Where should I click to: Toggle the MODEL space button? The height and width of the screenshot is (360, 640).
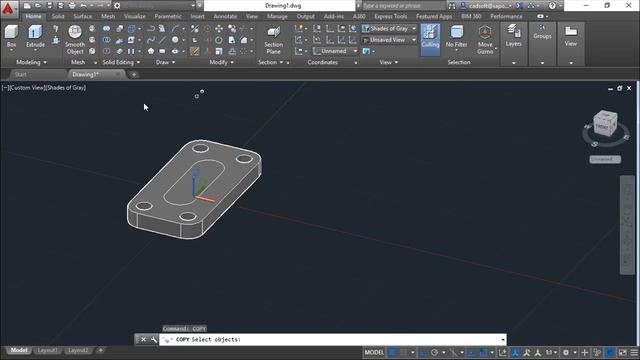pos(374,352)
